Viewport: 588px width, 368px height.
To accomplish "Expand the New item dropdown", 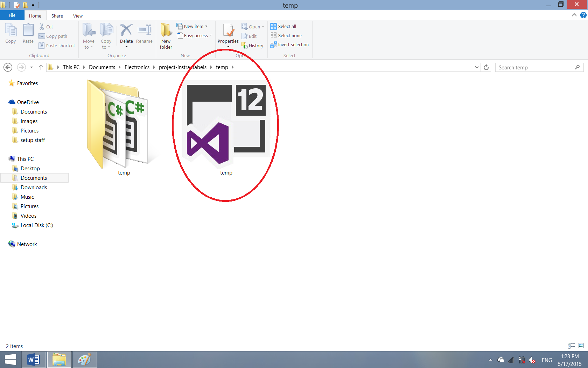I will 206,26.
